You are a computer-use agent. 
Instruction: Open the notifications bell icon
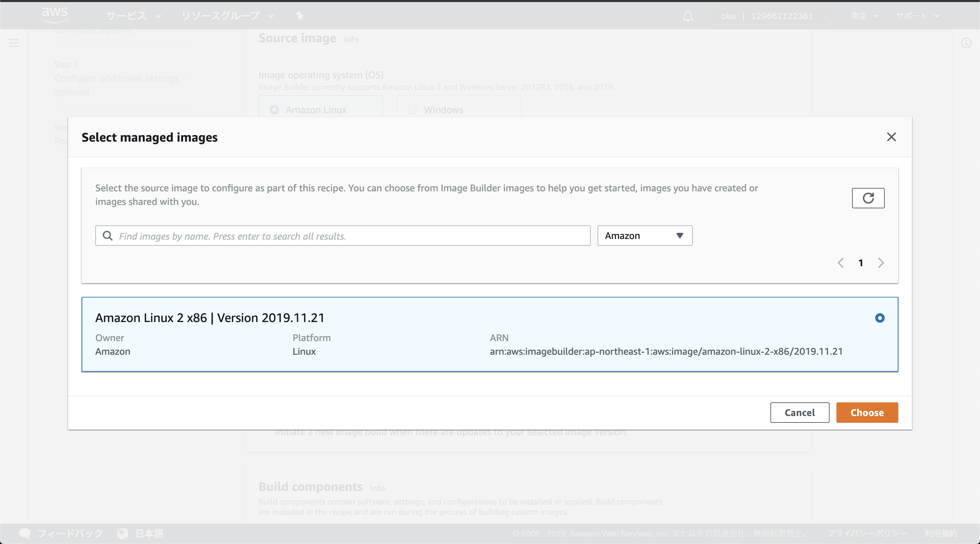pos(687,16)
